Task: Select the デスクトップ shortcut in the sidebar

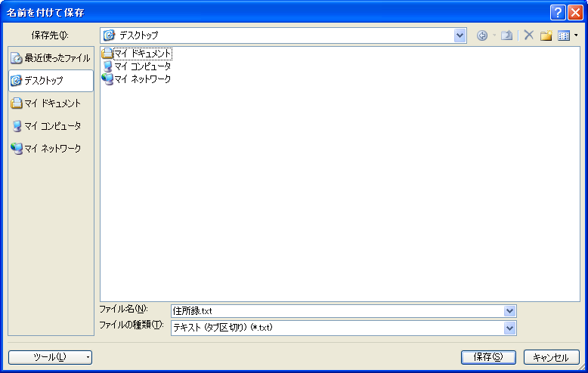Action: 51,81
